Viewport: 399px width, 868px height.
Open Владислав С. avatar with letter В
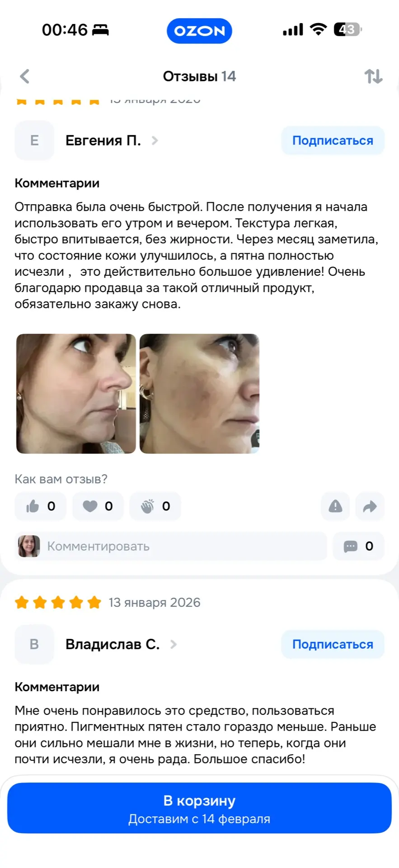[x=34, y=644]
